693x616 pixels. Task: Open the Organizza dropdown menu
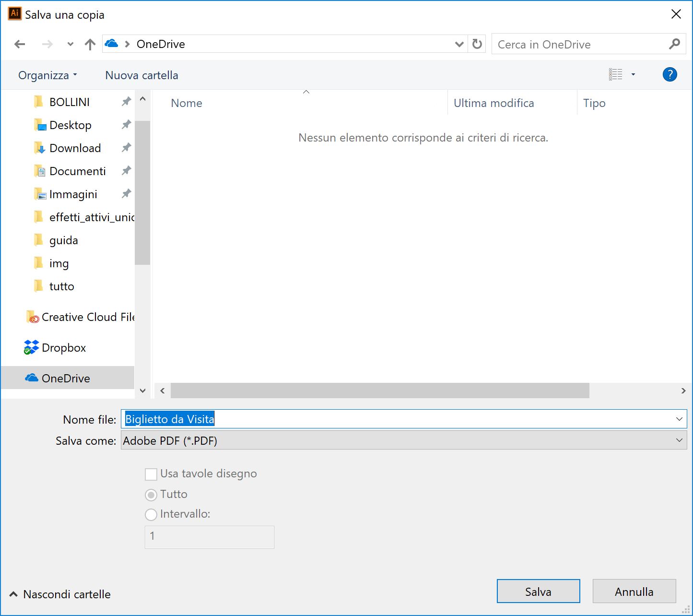(47, 75)
